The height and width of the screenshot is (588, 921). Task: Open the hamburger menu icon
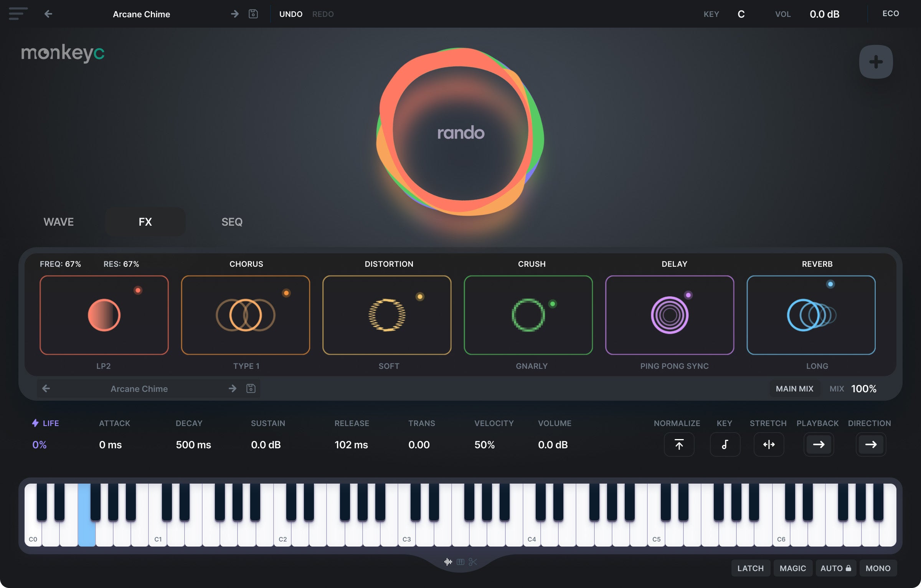[18, 14]
